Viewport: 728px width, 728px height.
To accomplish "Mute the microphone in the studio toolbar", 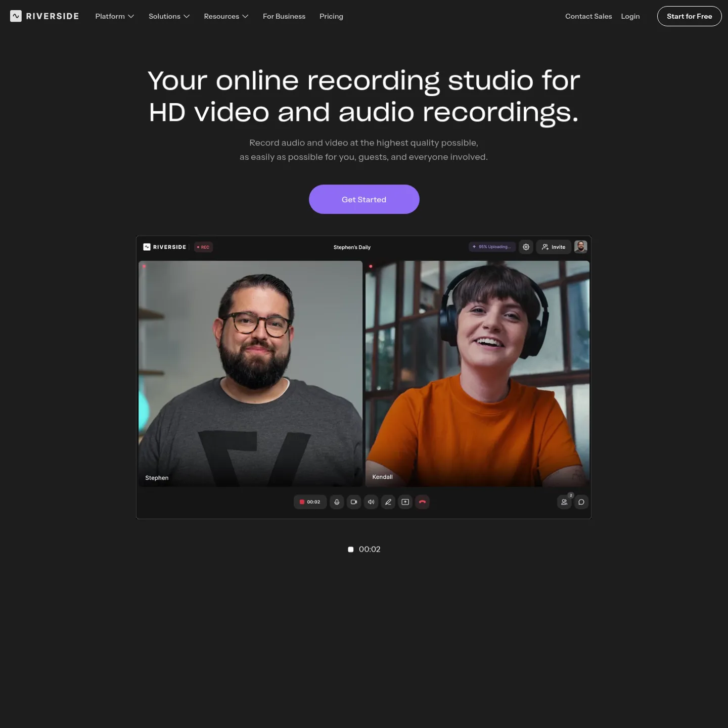I will pyautogui.click(x=337, y=502).
